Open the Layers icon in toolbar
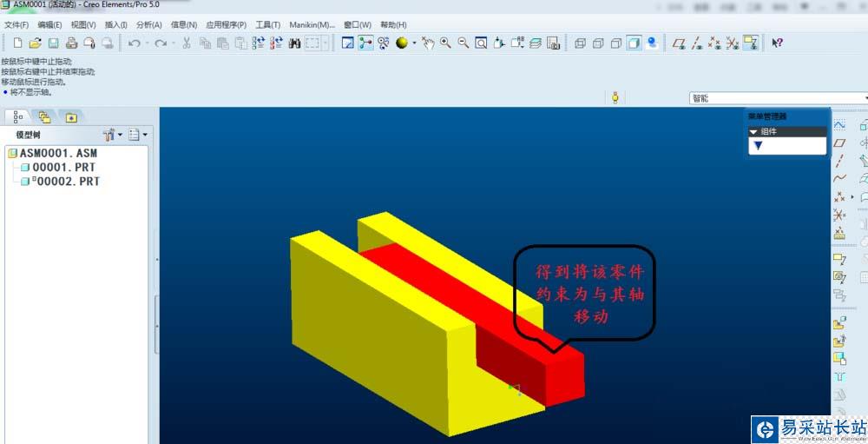This screenshot has width=868, height=444. point(536,43)
